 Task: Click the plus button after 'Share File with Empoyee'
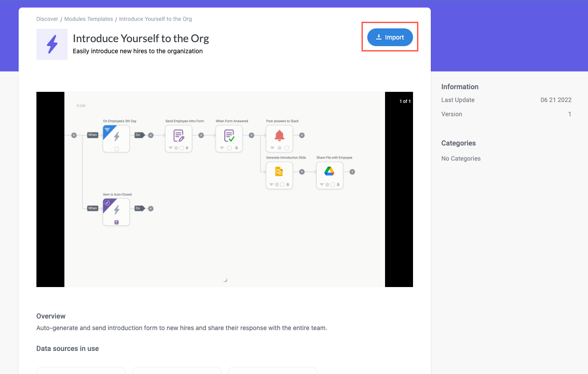tap(352, 172)
